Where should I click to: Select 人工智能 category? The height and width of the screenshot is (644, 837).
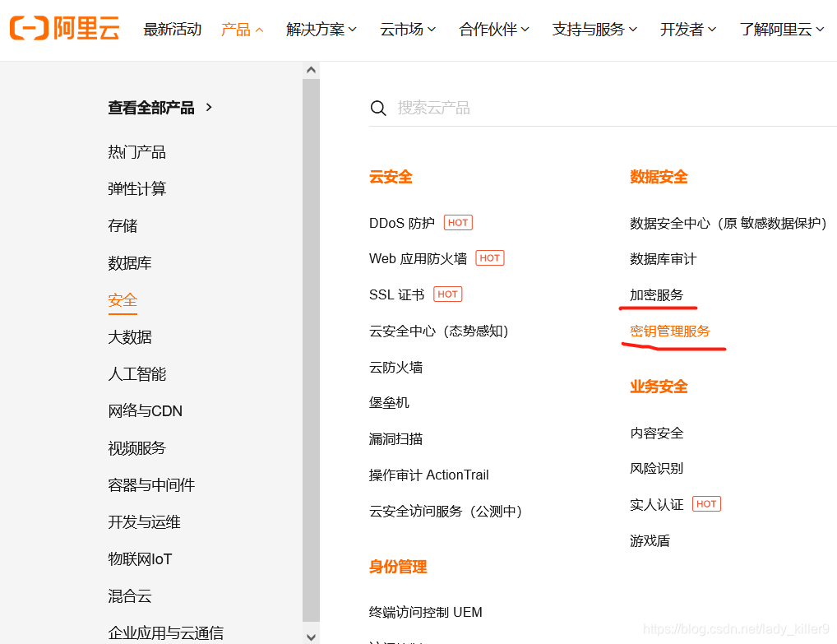[136, 373]
